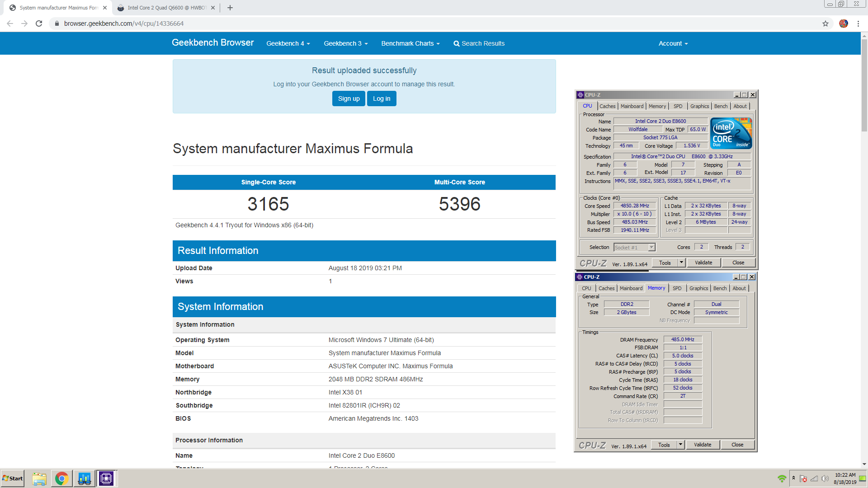This screenshot has width=868, height=488.
Task: Click Tools button in upper CPU-Z window
Action: [665, 263]
